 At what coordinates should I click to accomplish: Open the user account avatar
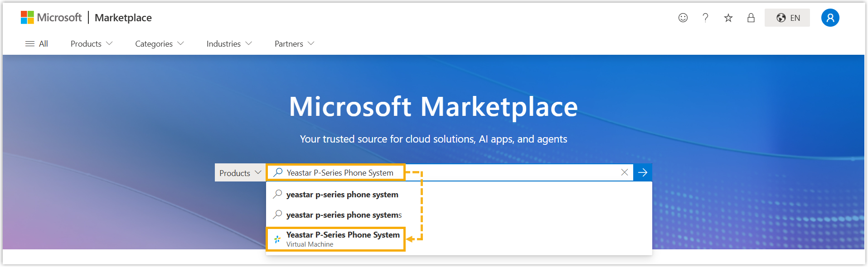[830, 18]
